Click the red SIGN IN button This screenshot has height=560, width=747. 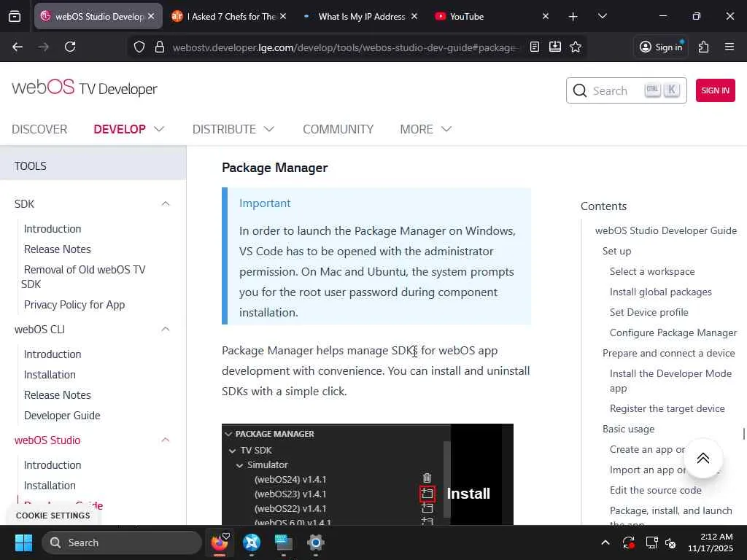tap(715, 90)
